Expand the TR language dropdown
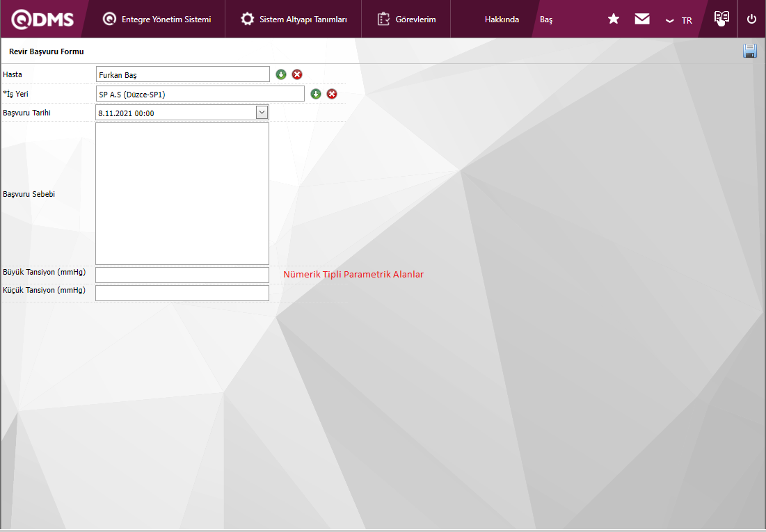The height and width of the screenshot is (532, 766). pos(679,21)
